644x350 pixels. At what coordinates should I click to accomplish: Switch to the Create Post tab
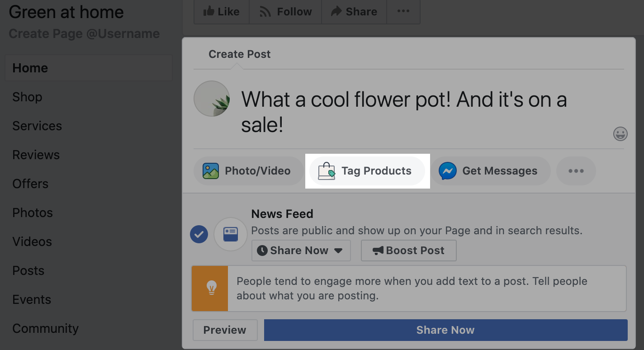(x=239, y=54)
